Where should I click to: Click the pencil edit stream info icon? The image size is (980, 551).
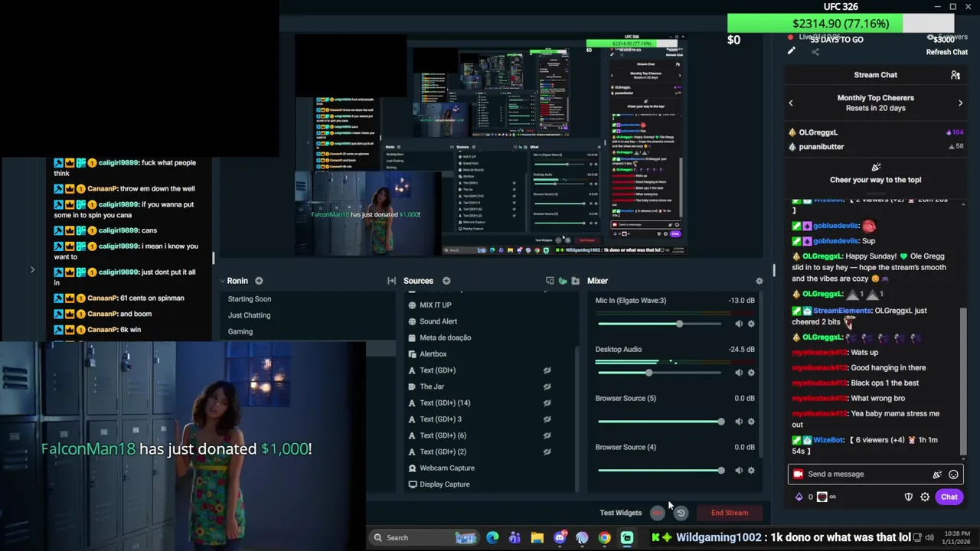[792, 51]
